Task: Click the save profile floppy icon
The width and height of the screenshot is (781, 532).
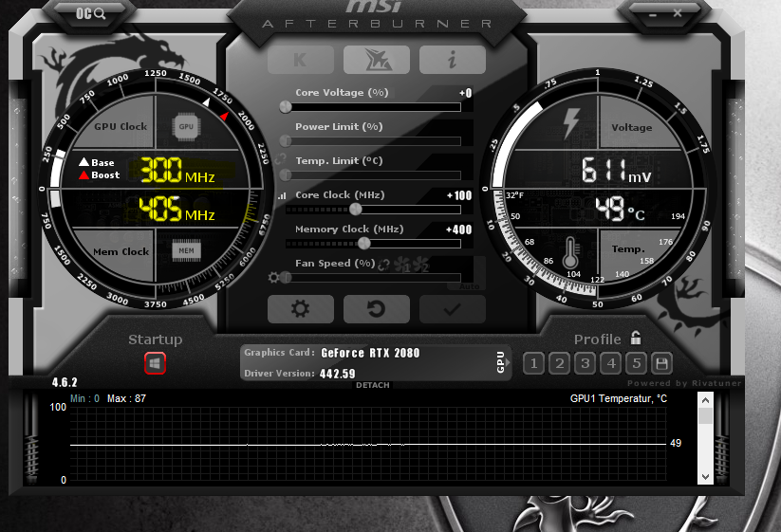Action: pyautogui.click(x=662, y=363)
